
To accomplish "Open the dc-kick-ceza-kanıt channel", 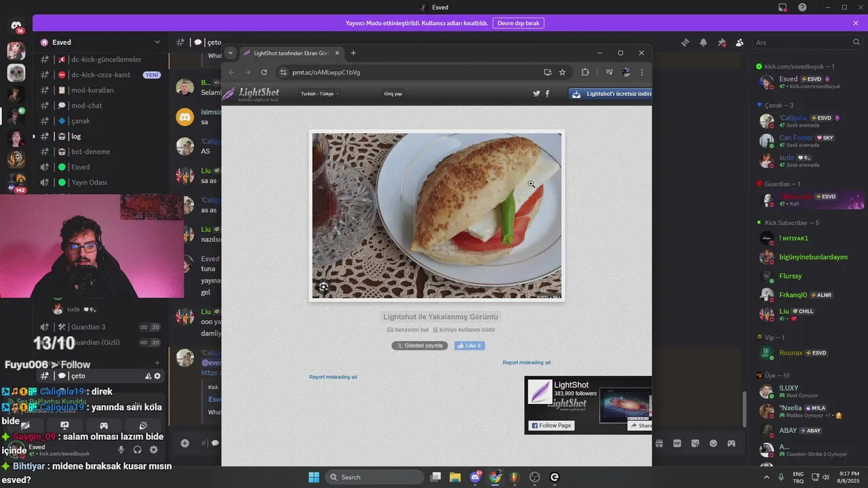I will pyautogui.click(x=100, y=75).
